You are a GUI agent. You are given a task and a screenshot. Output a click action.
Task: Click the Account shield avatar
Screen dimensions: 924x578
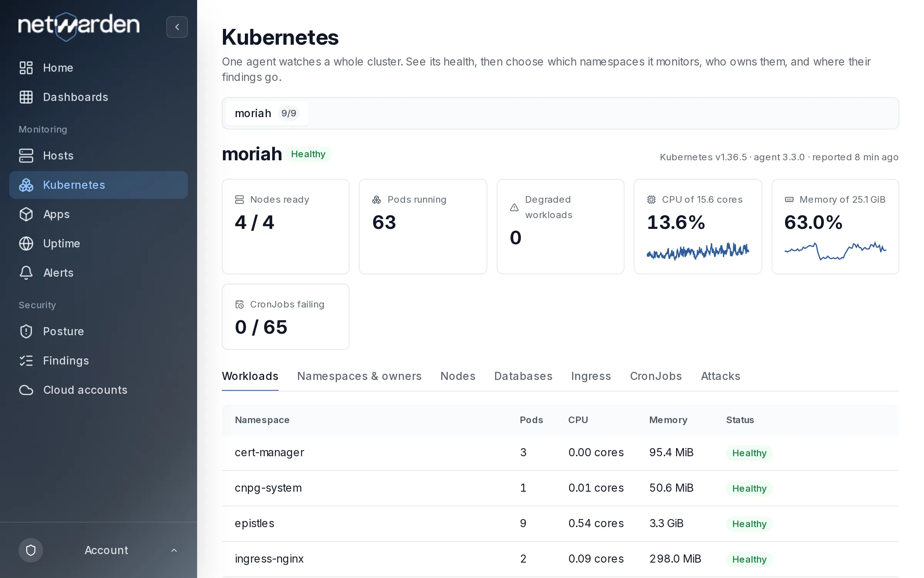[31, 550]
